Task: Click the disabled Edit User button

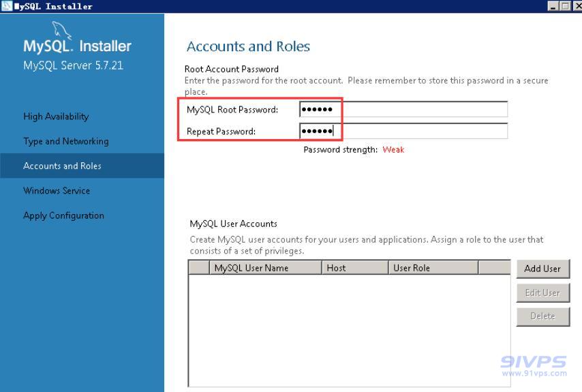Action: tap(542, 293)
